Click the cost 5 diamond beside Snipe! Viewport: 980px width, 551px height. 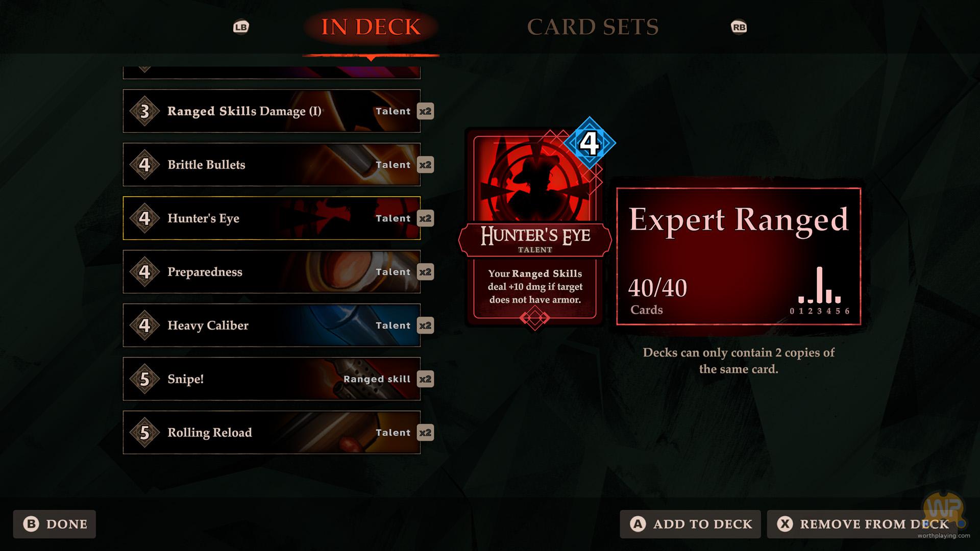145,379
